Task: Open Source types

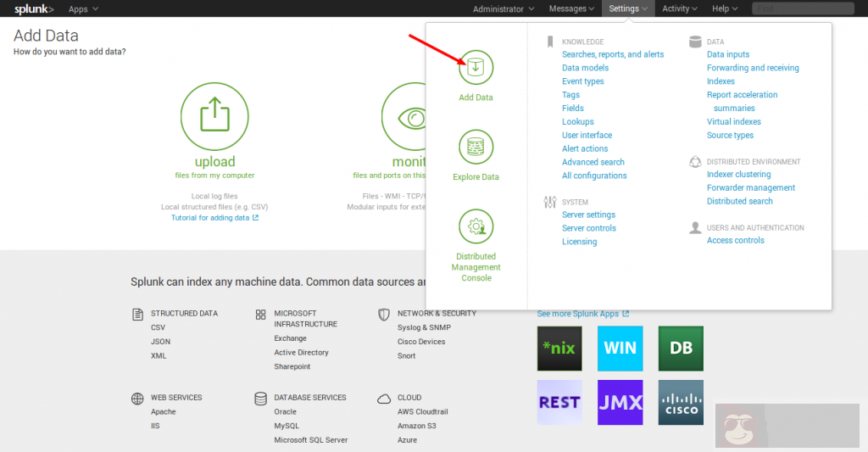Action: (x=730, y=135)
